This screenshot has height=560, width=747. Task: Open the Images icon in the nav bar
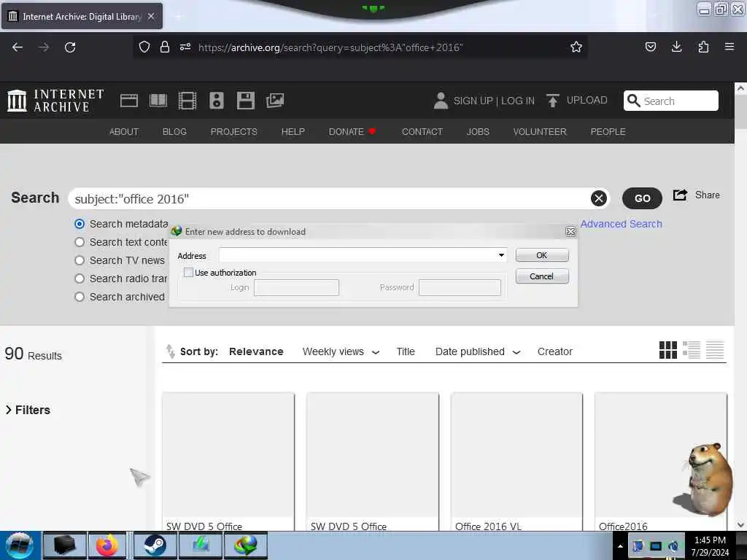(275, 101)
